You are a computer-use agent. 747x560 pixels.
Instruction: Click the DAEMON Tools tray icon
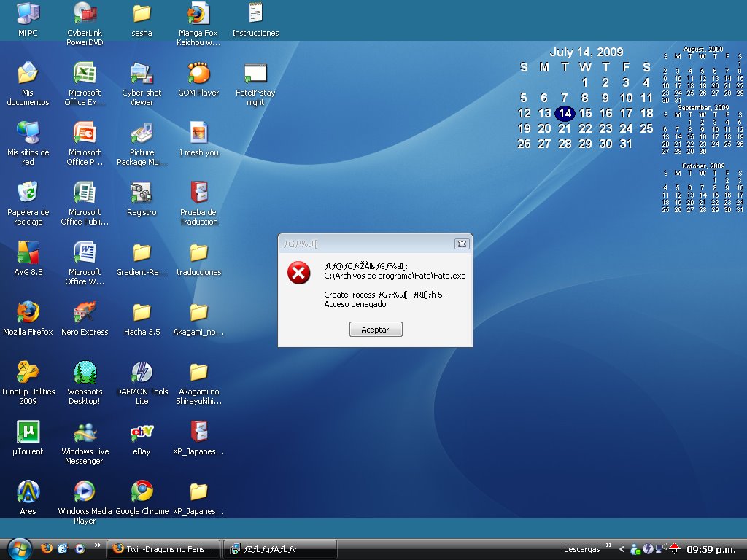pyautogui.click(x=648, y=549)
